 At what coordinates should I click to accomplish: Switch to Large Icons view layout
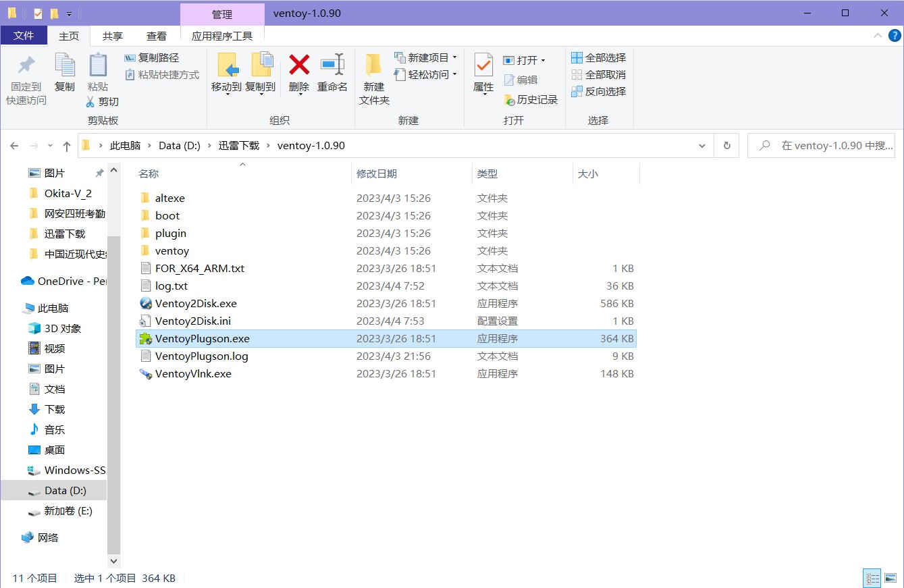point(890,579)
